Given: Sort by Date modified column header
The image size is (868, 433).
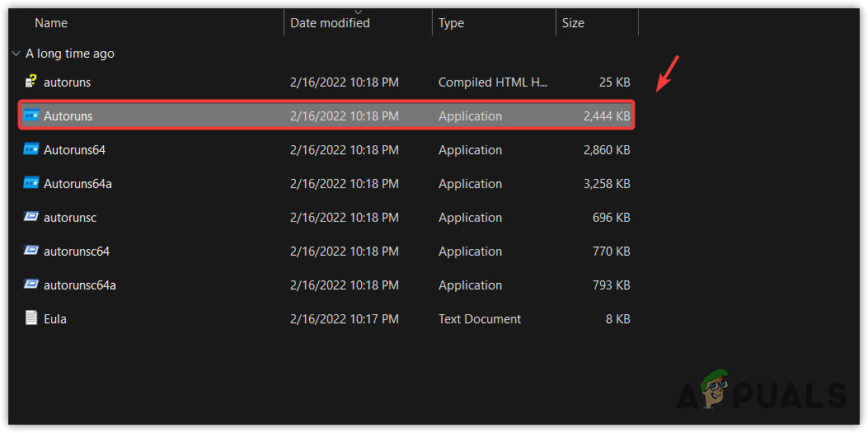Looking at the screenshot, I should (x=330, y=23).
